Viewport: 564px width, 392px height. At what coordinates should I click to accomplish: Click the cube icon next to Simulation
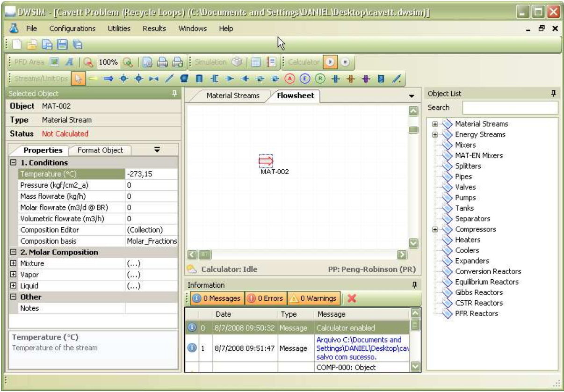point(236,62)
